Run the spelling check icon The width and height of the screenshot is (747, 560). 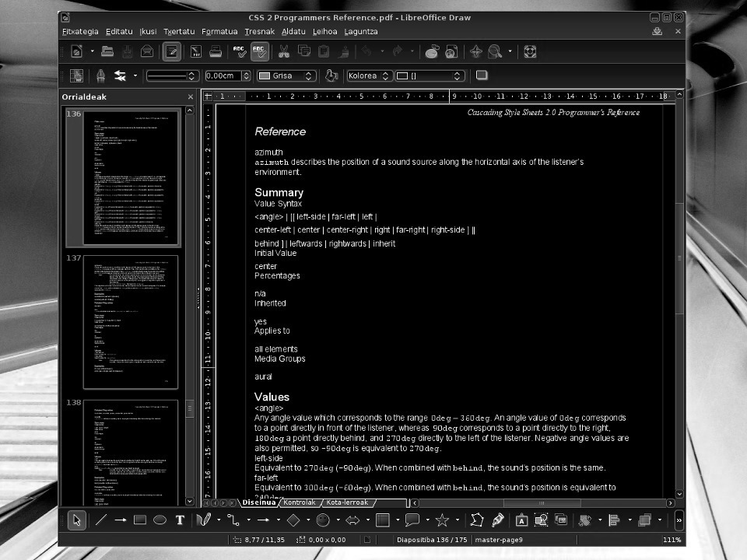pyautogui.click(x=240, y=51)
